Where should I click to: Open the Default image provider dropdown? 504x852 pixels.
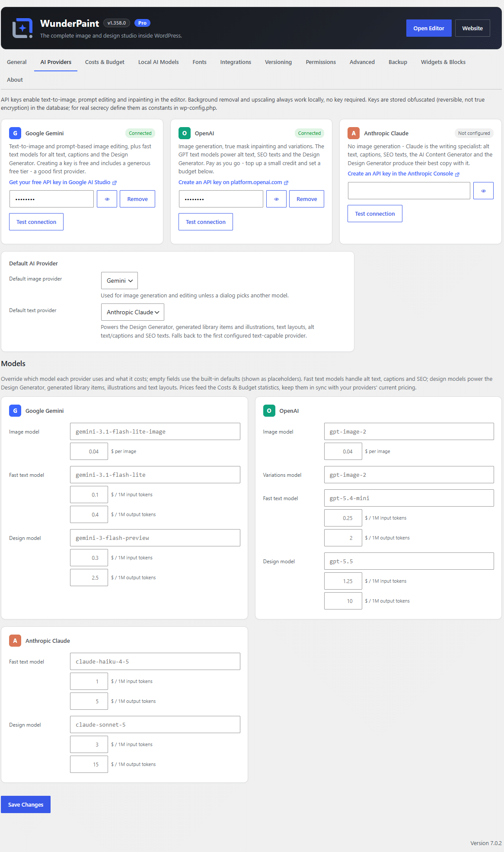(119, 281)
